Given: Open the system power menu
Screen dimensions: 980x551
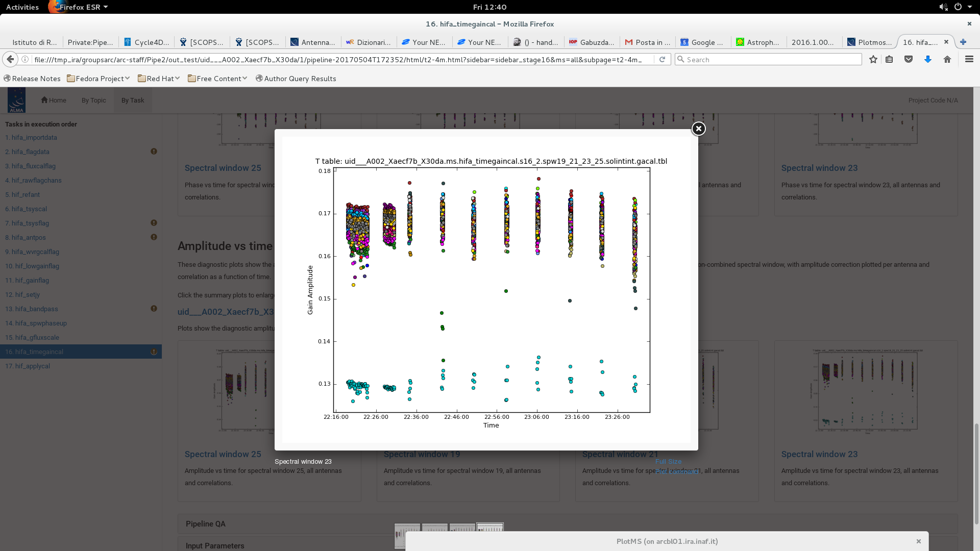Looking at the screenshot, I should pyautogui.click(x=958, y=7).
